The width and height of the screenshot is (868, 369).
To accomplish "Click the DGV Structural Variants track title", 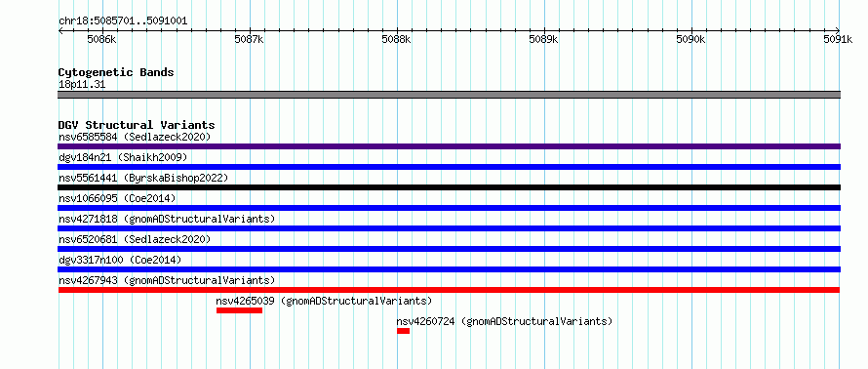I will pyautogui.click(x=137, y=125).
